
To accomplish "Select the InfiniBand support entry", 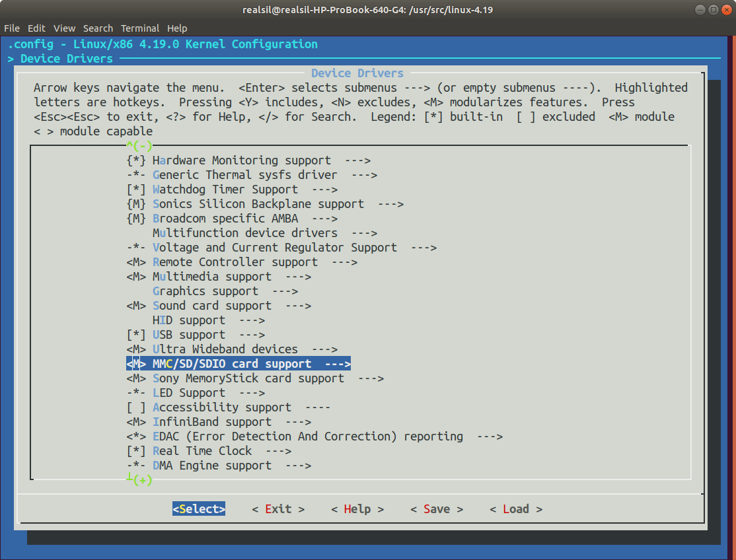I will [211, 422].
